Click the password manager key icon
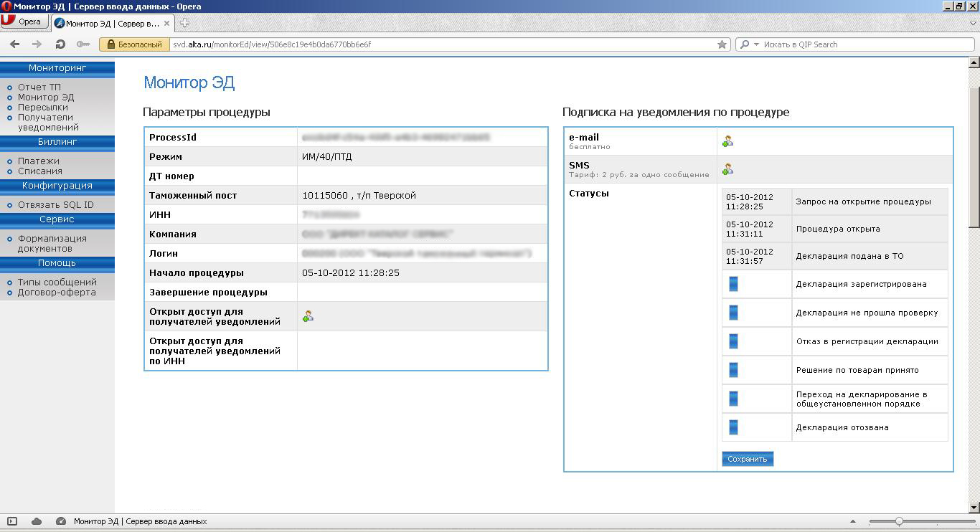Image resolution: width=980 pixels, height=532 pixels. 83,44
